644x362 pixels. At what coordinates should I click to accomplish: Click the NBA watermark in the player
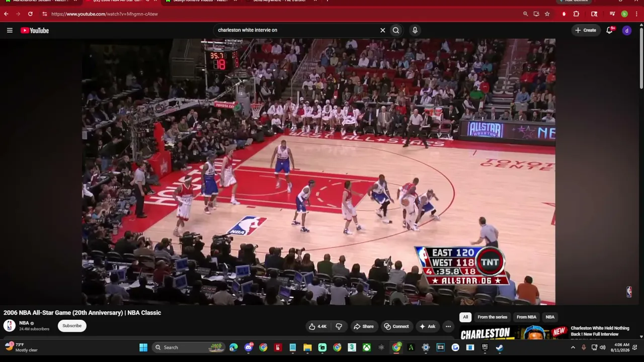[629, 292]
